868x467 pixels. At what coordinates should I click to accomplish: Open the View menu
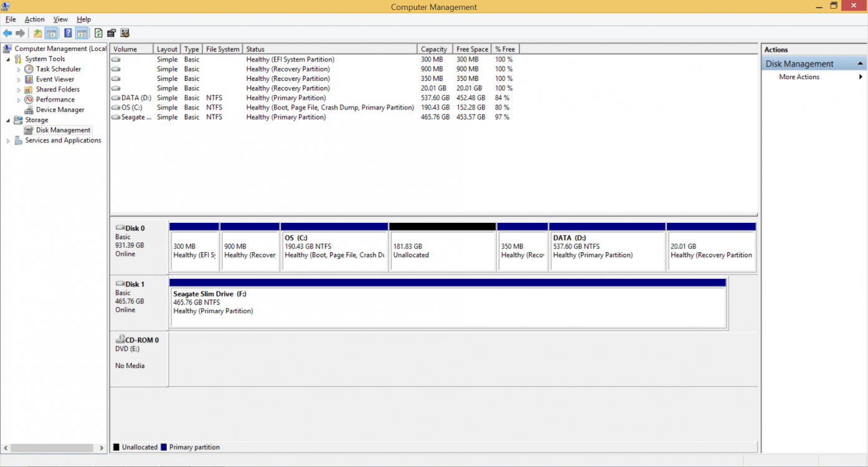point(60,19)
